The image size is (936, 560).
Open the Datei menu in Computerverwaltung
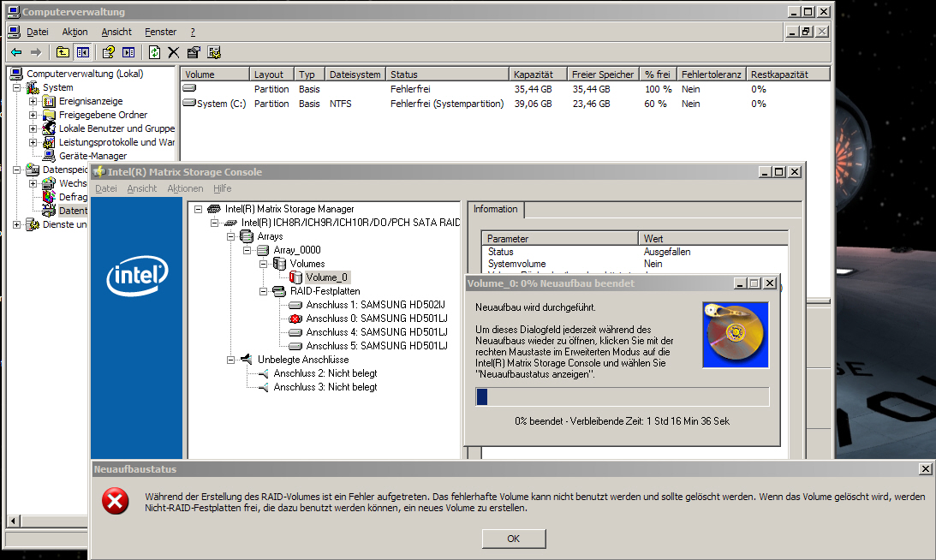37,33
